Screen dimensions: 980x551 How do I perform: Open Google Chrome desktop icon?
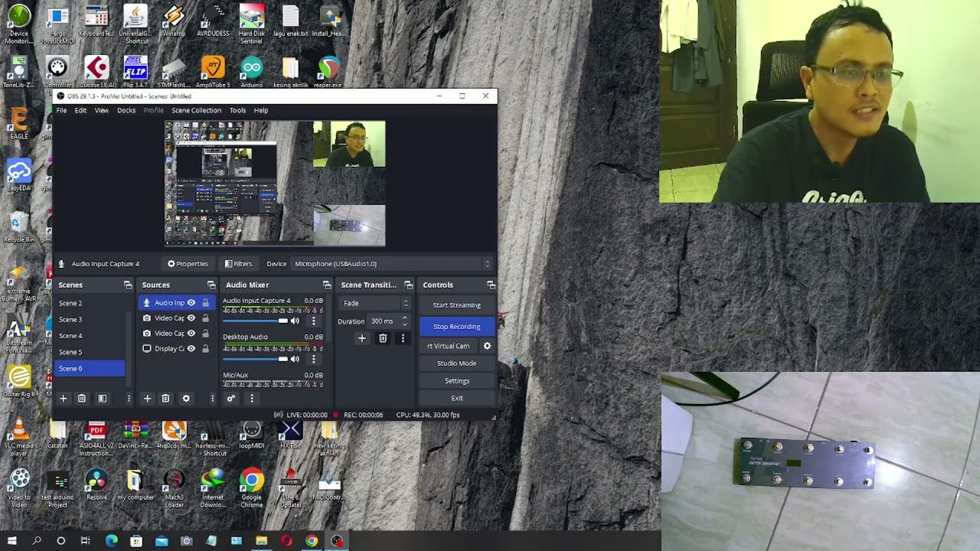coord(251,488)
